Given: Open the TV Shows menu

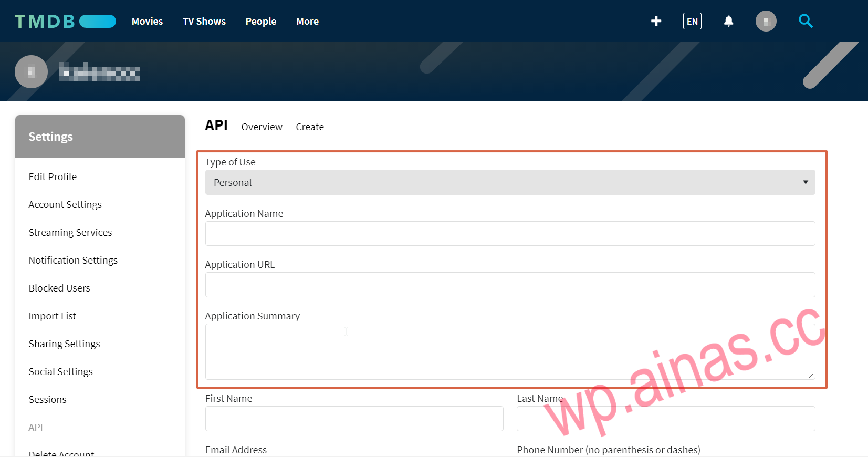Looking at the screenshot, I should 204,22.
